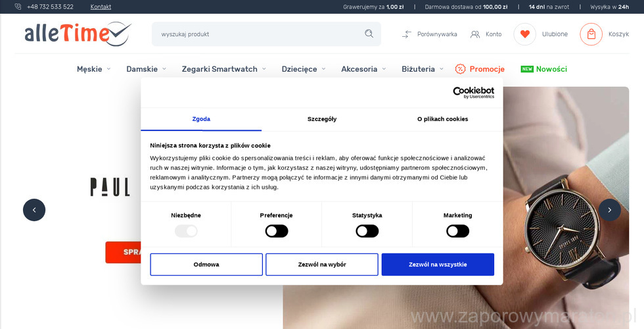Open the Koszyk shopping bag icon
Image resolution: width=644 pixels, height=329 pixels.
pos(591,34)
